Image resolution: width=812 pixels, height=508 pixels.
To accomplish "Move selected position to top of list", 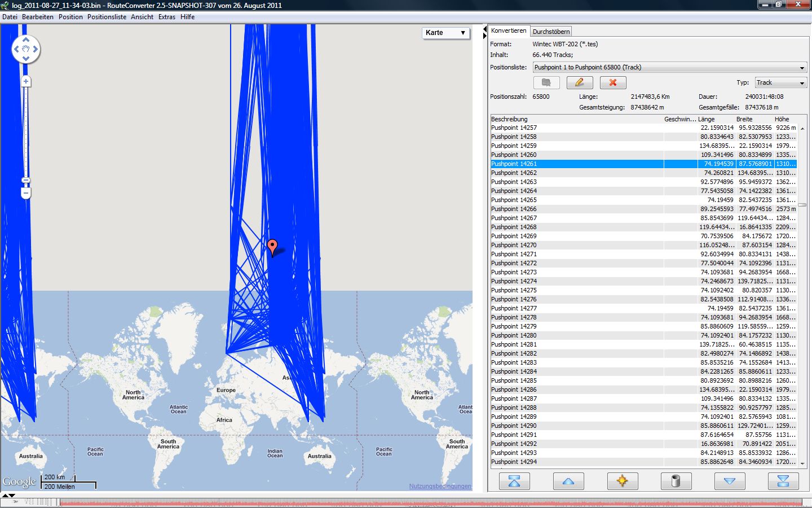I will click(x=514, y=481).
